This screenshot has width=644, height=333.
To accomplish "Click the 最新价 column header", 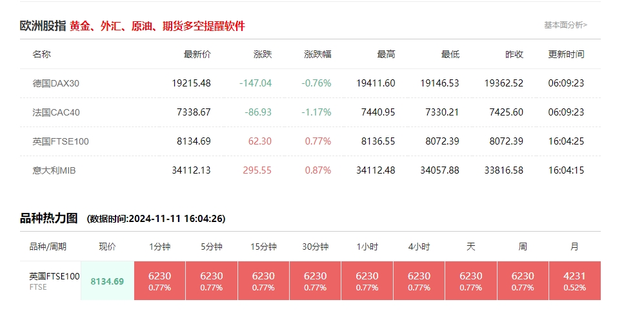I will point(197,54).
